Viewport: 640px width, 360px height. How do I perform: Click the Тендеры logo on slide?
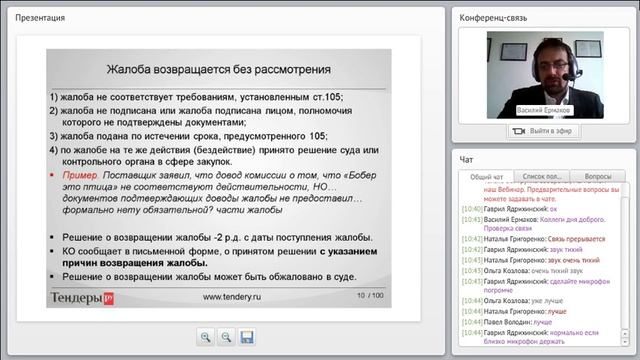(82, 298)
